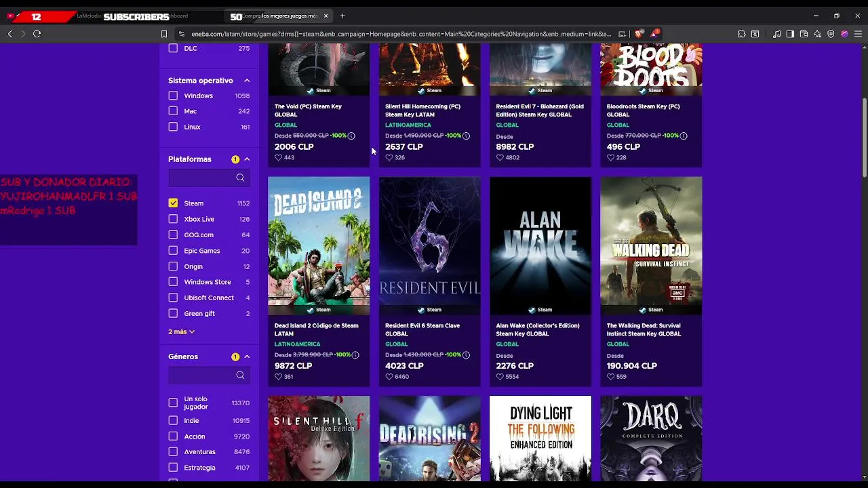
Task: Click info icon beside The Void discount
Action: 351,136
